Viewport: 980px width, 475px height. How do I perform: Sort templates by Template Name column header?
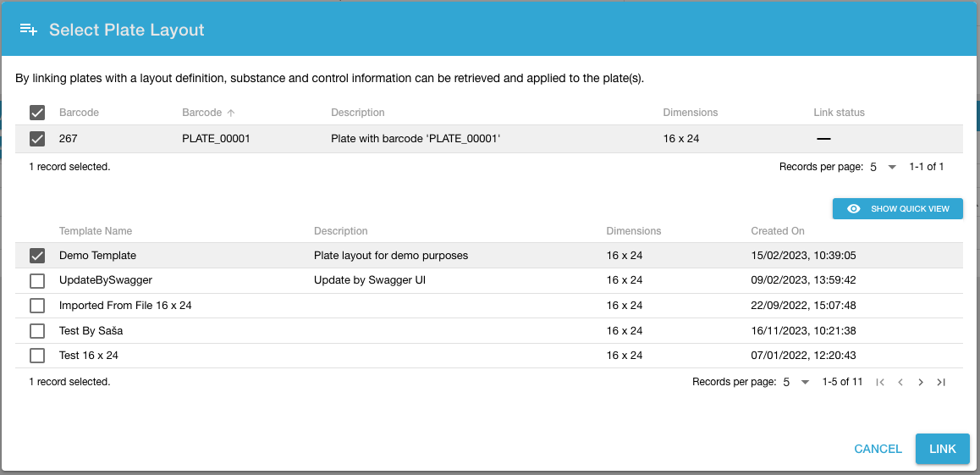point(96,231)
